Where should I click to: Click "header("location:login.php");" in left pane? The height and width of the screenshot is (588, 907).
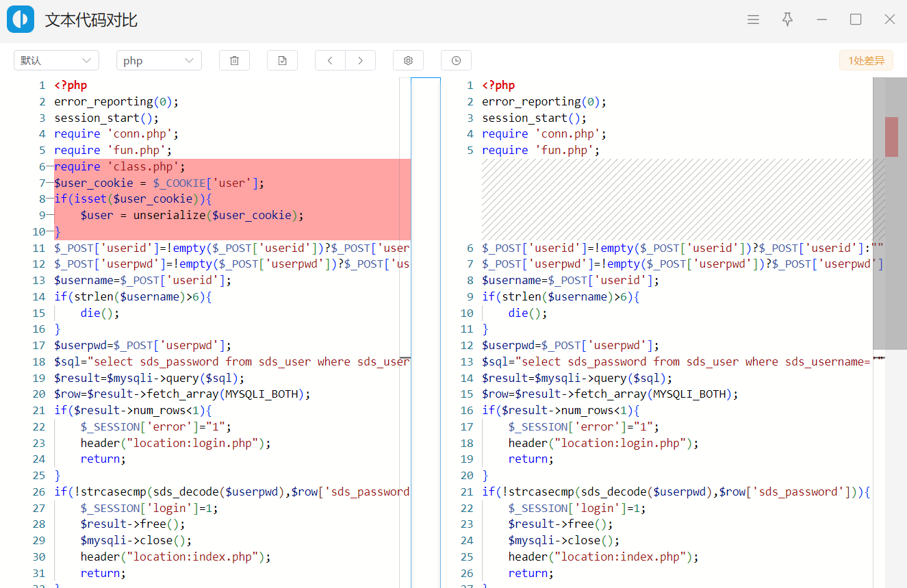coord(176,443)
